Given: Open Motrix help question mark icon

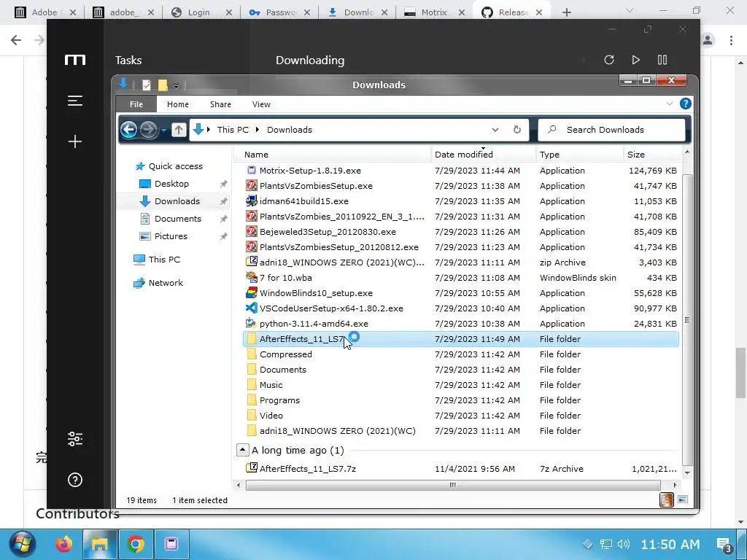Looking at the screenshot, I should [x=75, y=480].
